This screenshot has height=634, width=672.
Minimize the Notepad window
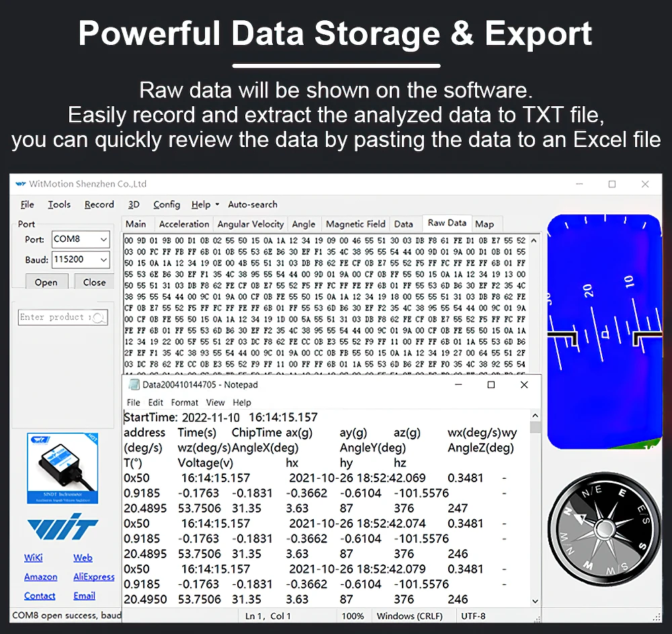[x=458, y=384]
